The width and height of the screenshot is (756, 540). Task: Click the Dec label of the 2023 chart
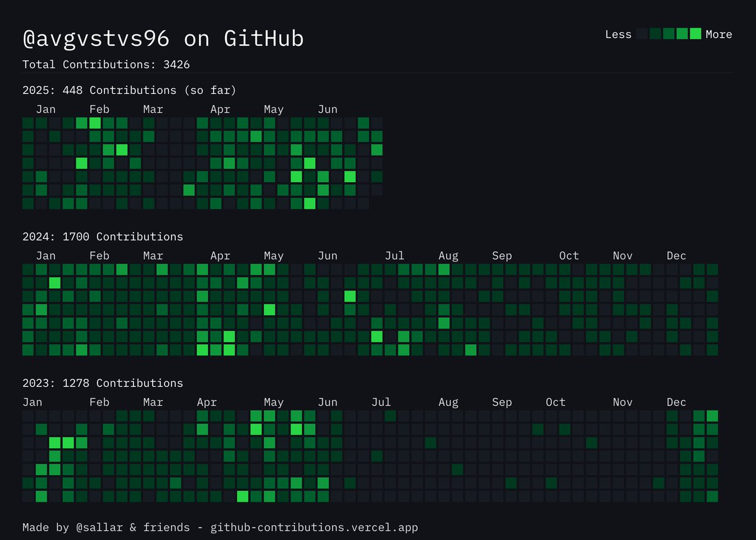tap(677, 402)
